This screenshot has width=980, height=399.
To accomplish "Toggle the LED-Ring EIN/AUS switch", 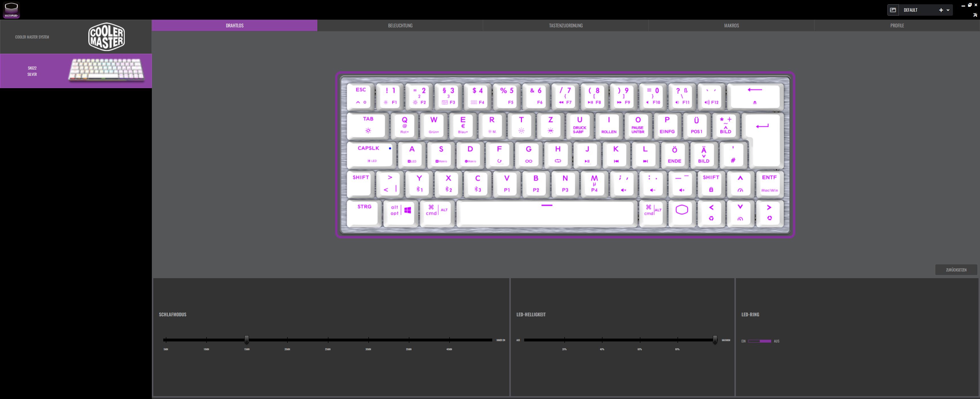I will point(760,341).
